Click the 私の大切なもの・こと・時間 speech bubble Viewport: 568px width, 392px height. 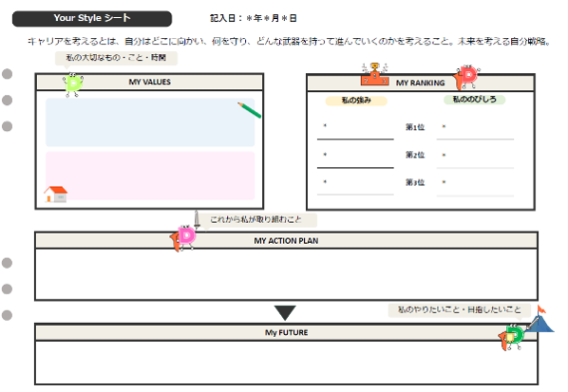click(116, 58)
